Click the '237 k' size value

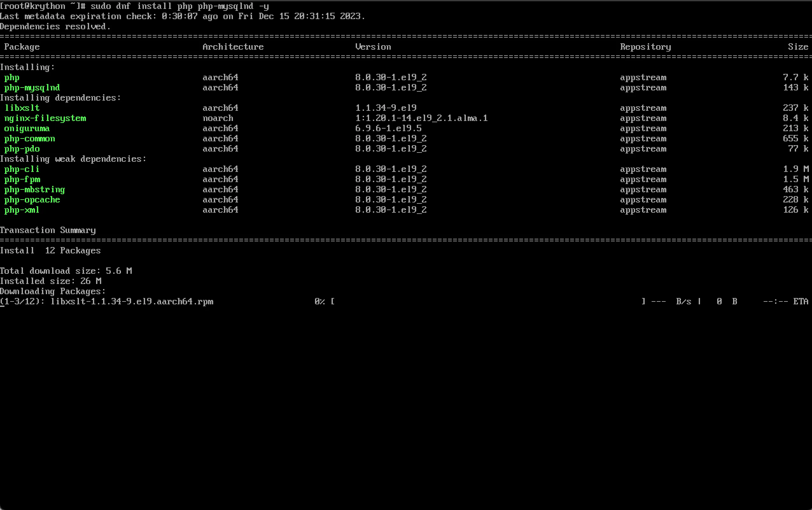(x=795, y=108)
